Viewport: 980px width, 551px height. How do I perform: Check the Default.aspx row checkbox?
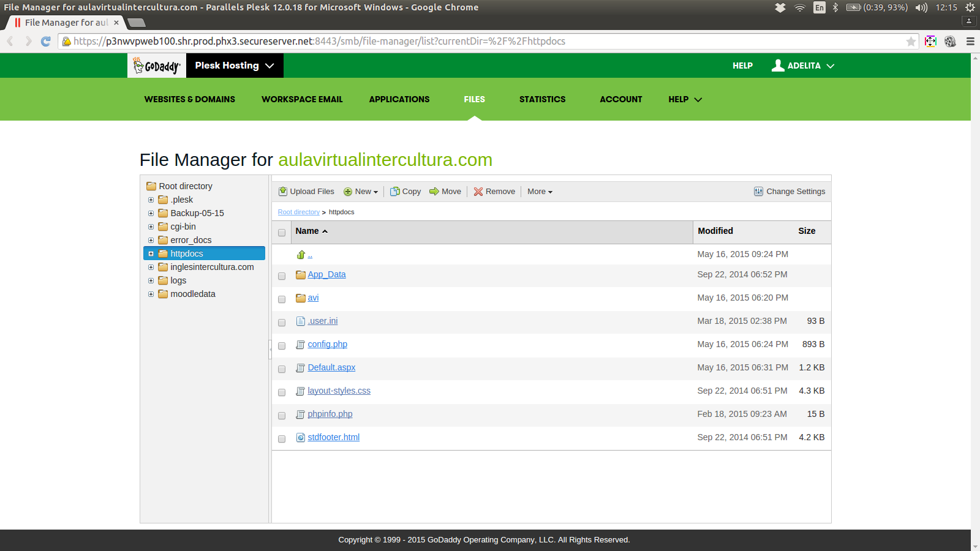pyautogui.click(x=282, y=369)
